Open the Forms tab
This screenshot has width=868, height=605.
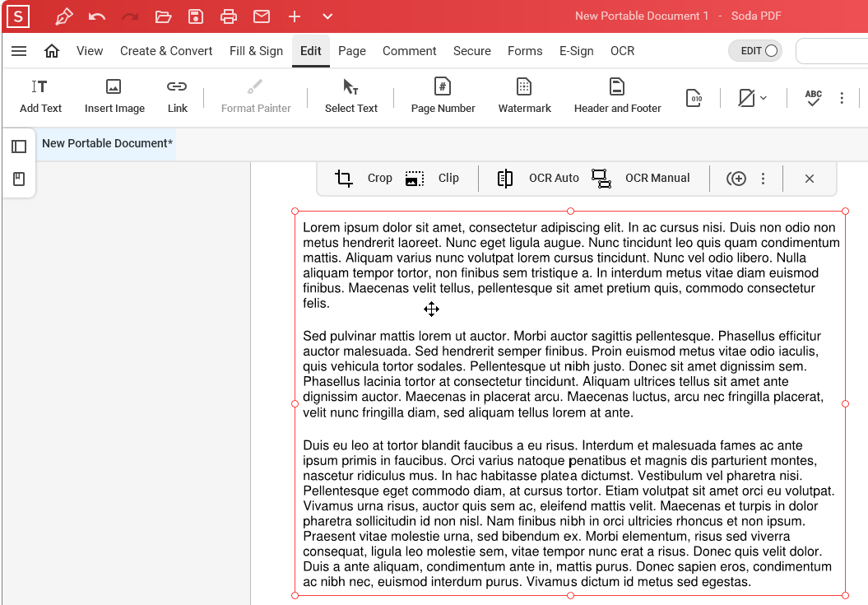(x=525, y=51)
